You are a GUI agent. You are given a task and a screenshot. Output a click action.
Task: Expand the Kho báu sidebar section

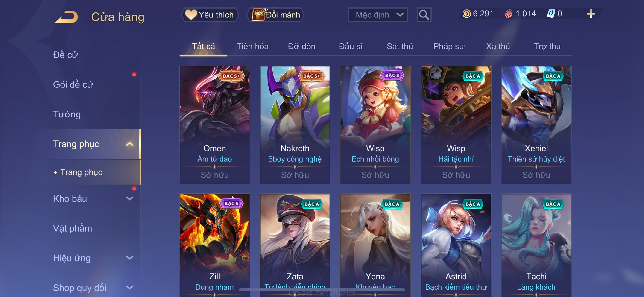coord(129,199)
